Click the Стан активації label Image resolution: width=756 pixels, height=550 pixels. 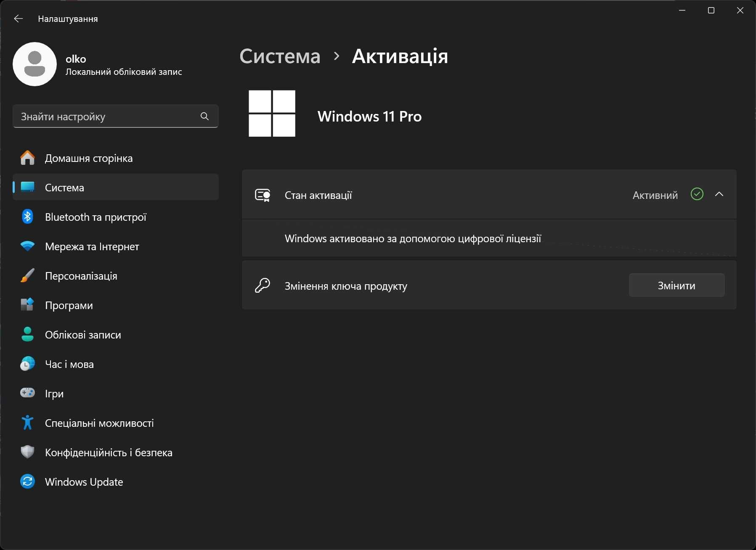pyautogui.click(x=318, y=195)
